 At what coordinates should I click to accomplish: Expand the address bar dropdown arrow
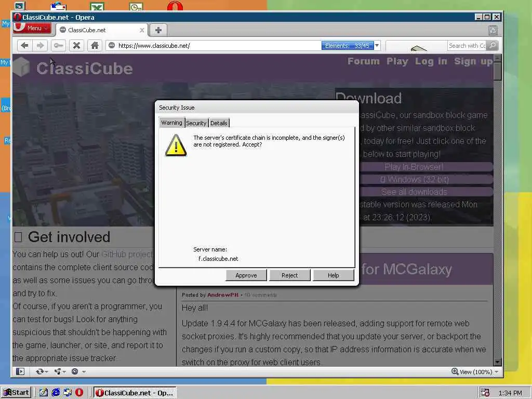tap(377, 46)
